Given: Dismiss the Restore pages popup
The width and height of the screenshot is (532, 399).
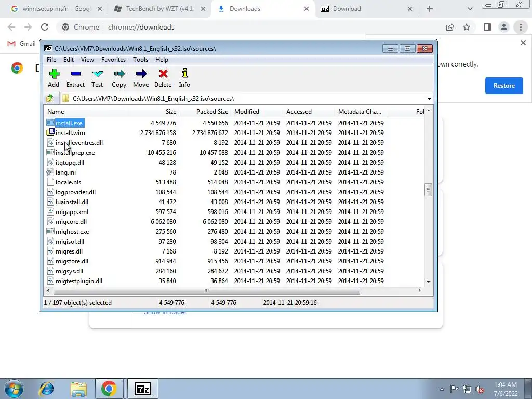Looking at the screenshot, I should pos(523,43).
